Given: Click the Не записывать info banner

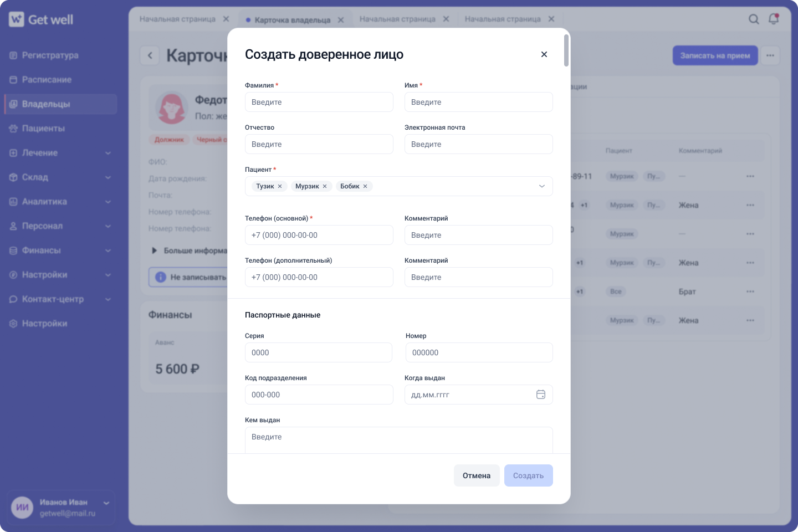Looking at the screenshot, I should coord(188,277).
